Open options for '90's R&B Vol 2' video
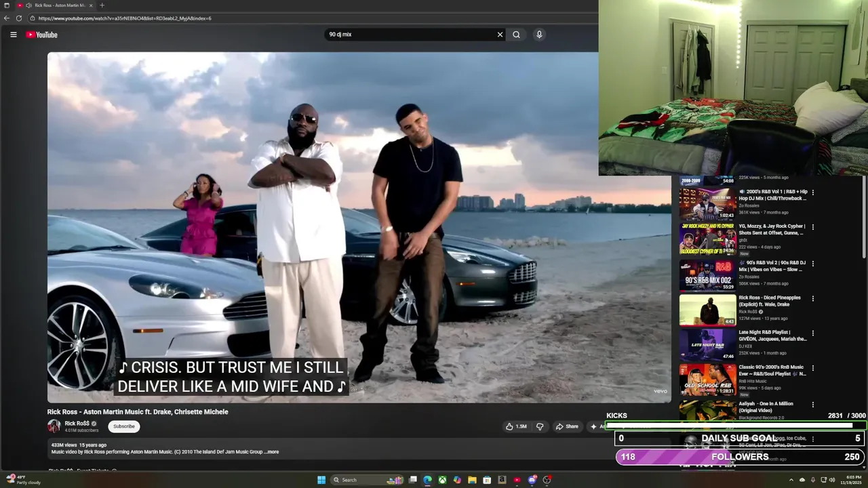868x488 pixels. (x=812, y=263)
